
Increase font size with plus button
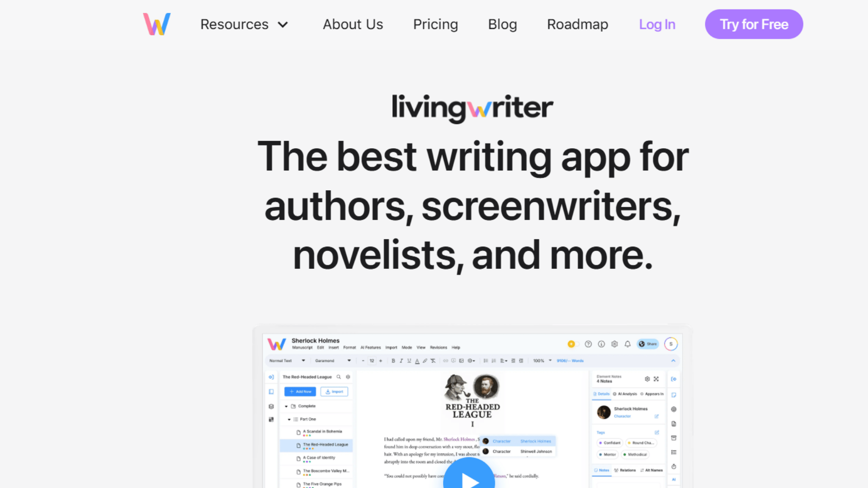(x=381, y=361)
